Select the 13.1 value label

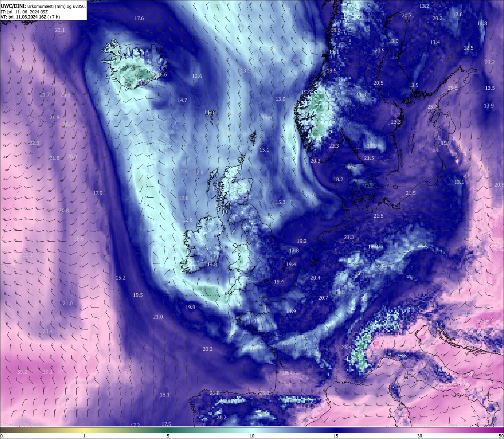[x=459, y=182]
